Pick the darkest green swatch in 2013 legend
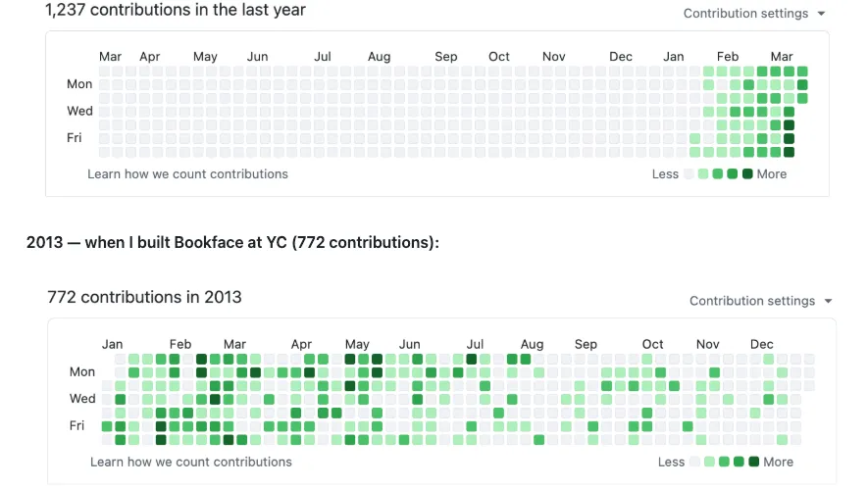Screen dimensions: 868x488 tap(753, 462)
